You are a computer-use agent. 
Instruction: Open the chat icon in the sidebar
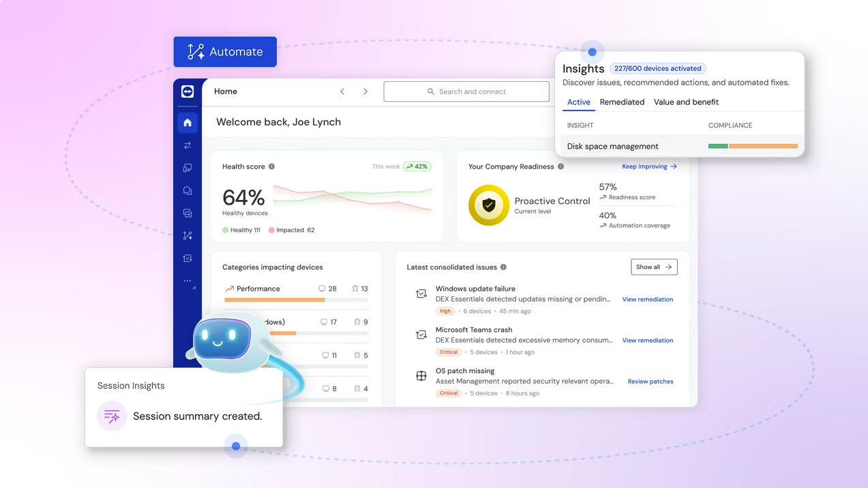click(188, 190)
